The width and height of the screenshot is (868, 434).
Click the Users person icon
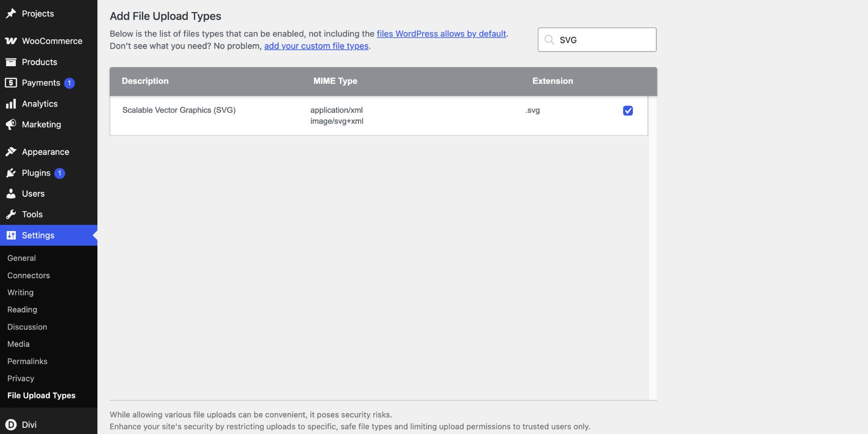click(x=11, y=193)
